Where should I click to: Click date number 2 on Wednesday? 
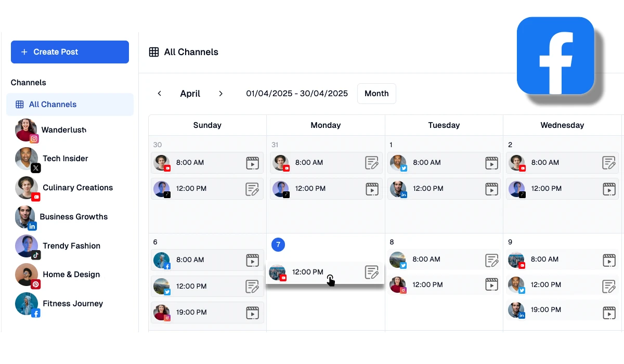[510, 145]
